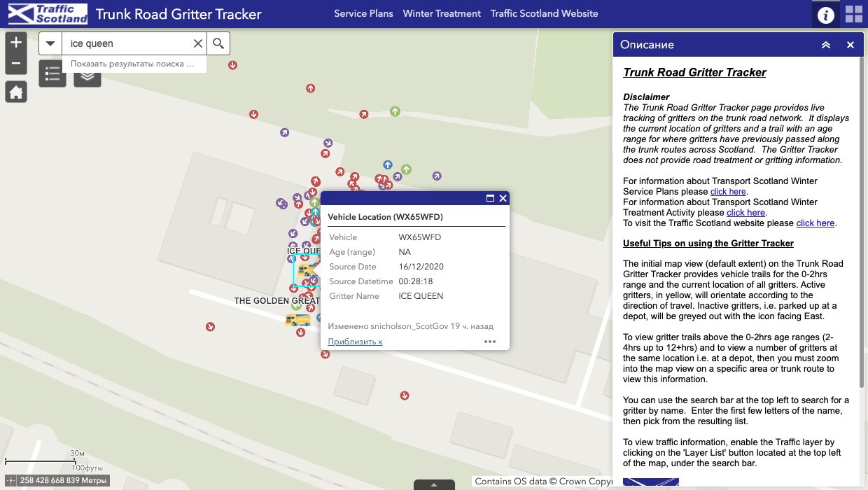Click the Traffic Scotland logo
Viewport: 868px width, 490px height.
[x=46, y=14]
